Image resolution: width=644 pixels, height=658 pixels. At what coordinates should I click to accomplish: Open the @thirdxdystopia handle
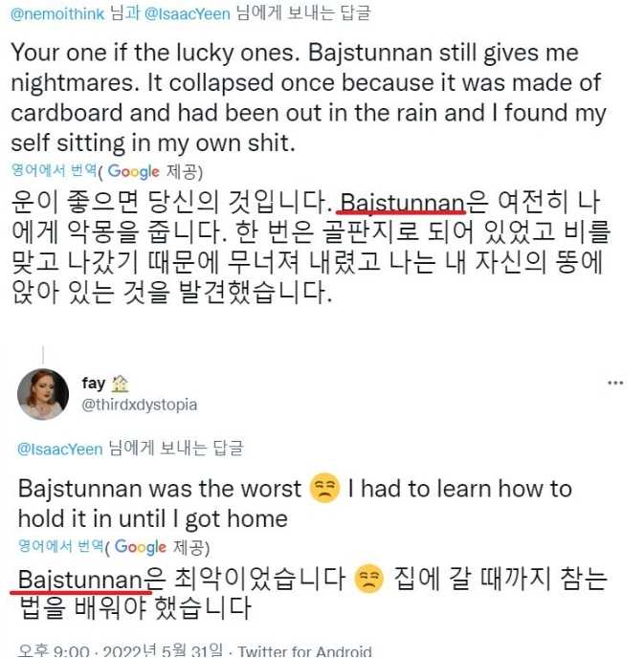[139, 405]
